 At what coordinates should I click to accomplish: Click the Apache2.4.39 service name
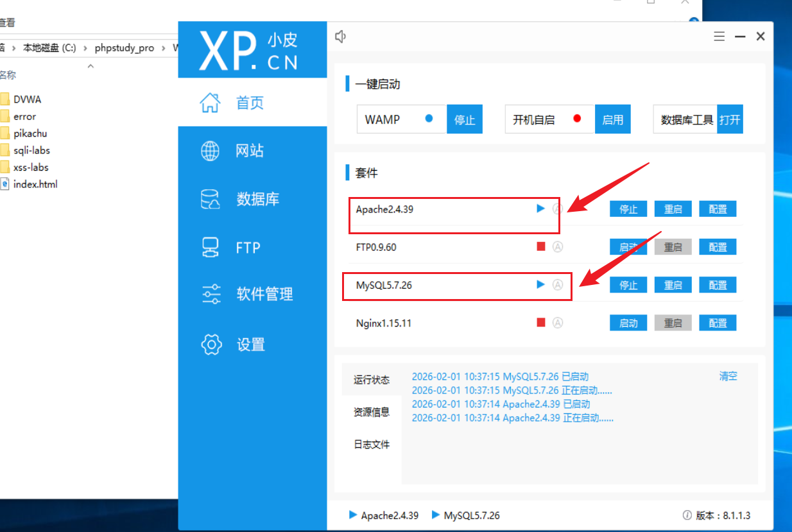coord(384,209)
